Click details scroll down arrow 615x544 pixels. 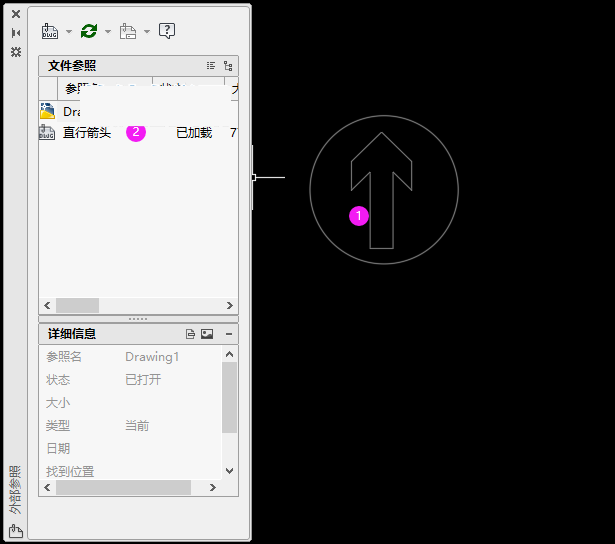(x=230, y=471)
